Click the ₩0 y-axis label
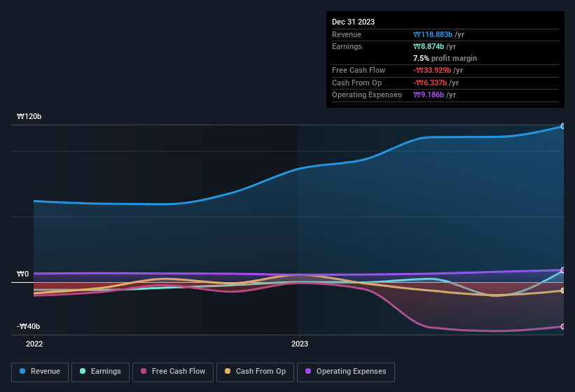The image size is (575, 392). [22, 274]
